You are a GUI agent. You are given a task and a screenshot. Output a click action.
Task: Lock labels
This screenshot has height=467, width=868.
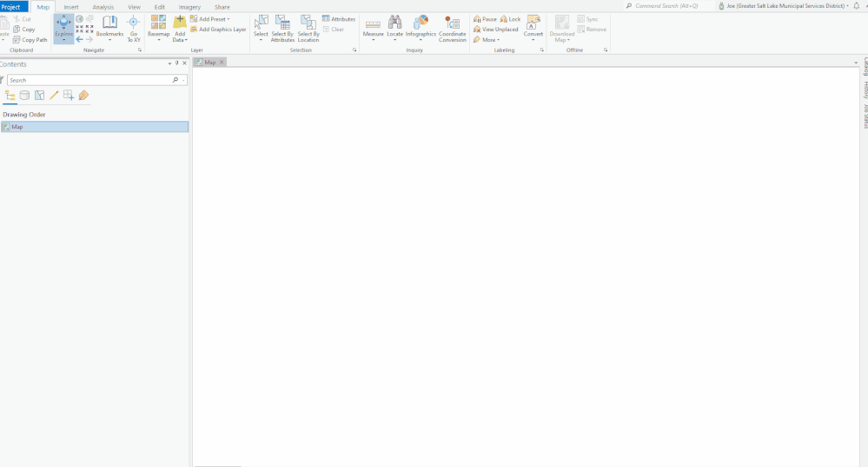(510, 19)
